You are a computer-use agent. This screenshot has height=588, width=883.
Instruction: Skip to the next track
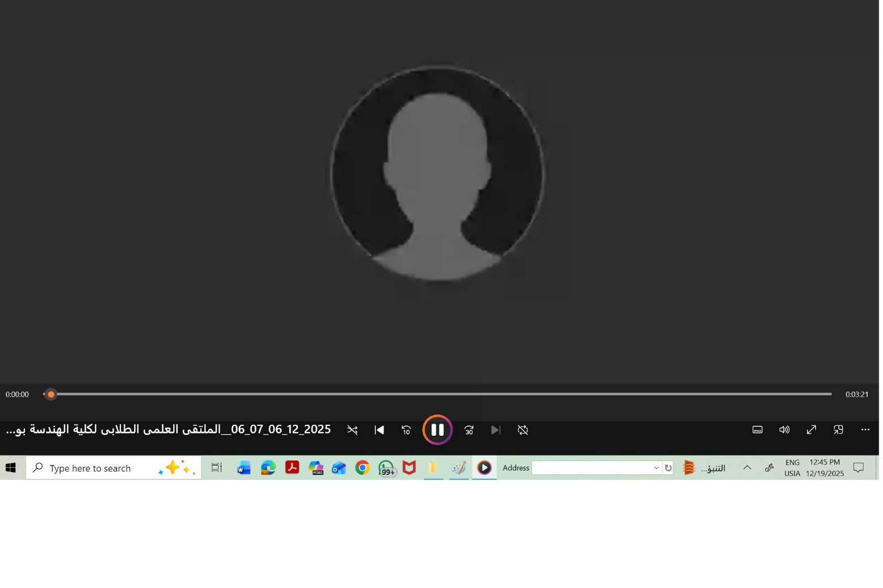pyautogui.click(x=496, y=430)
